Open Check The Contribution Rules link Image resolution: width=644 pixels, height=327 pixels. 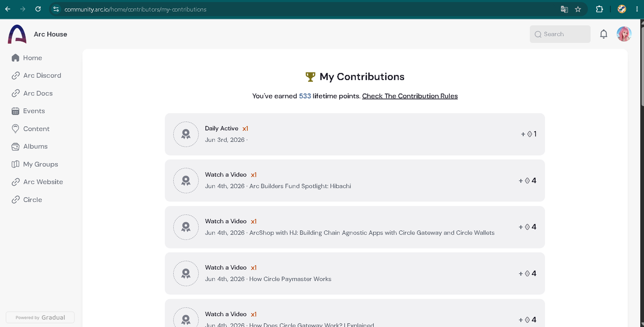pos(410,96)
